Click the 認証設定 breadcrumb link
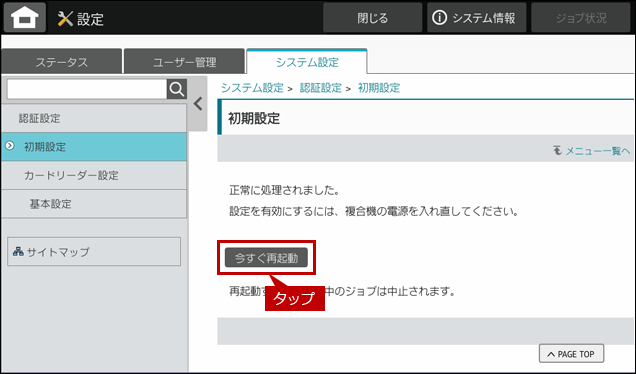Screen dimensions: 636x374 click(320, 88)
